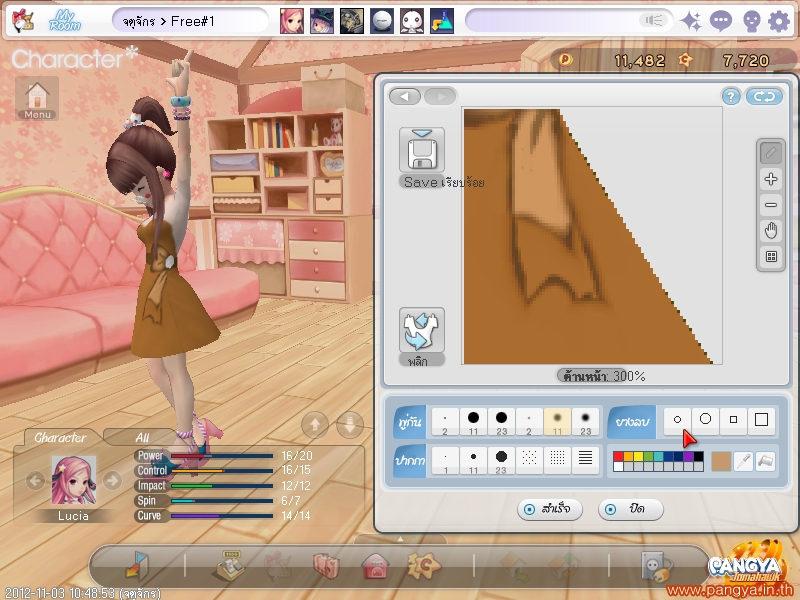The width and height of the screenshot is (800, 600).
Task: Click the reset loop arrows button
Action: point(764,96)
